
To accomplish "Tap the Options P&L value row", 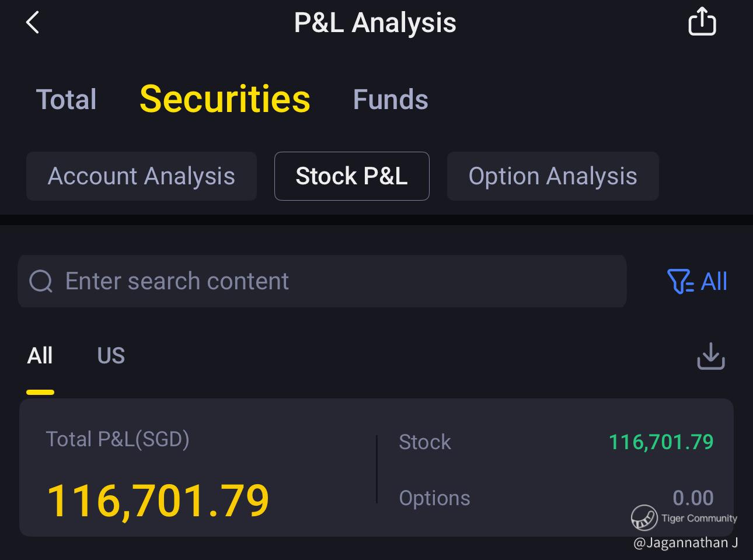I will pyautogui.click(x=556, y=498).
